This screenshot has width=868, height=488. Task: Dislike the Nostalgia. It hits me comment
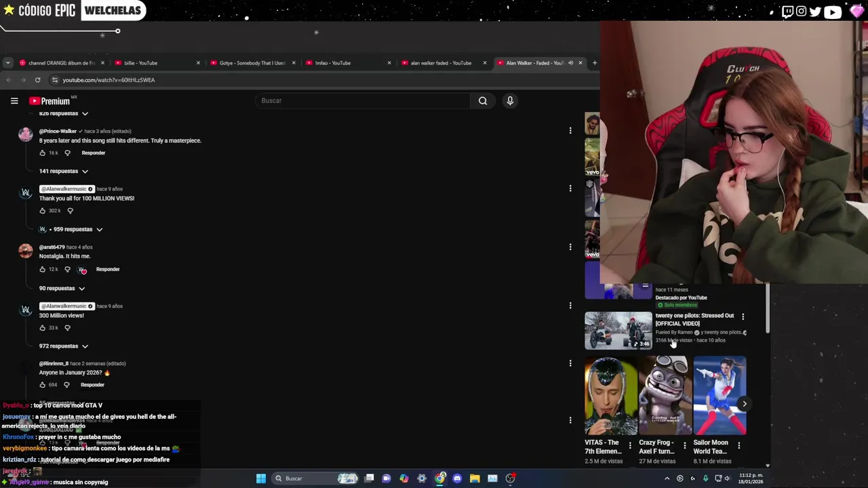tap(67, 270)
